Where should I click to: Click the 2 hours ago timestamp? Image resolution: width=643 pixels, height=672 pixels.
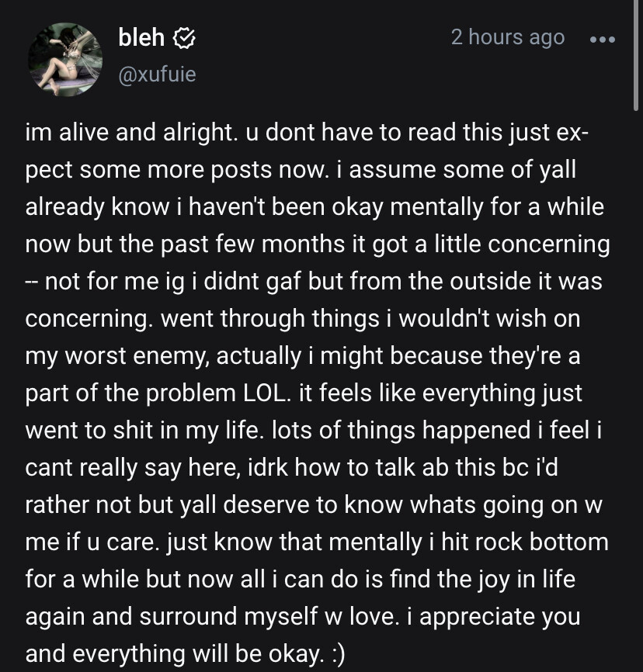507,37
